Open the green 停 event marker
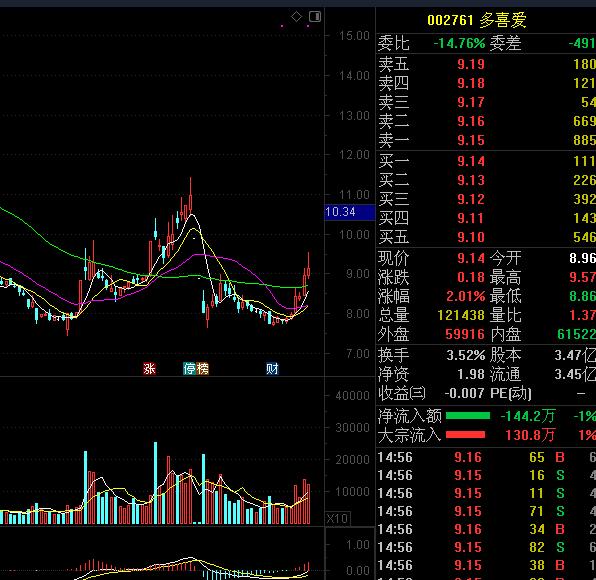596x580 pixels. click(x=189, y=368)
